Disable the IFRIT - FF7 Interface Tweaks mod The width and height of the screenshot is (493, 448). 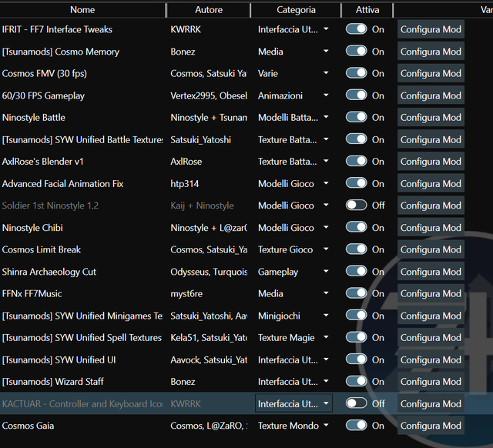(x=356, y=29)
